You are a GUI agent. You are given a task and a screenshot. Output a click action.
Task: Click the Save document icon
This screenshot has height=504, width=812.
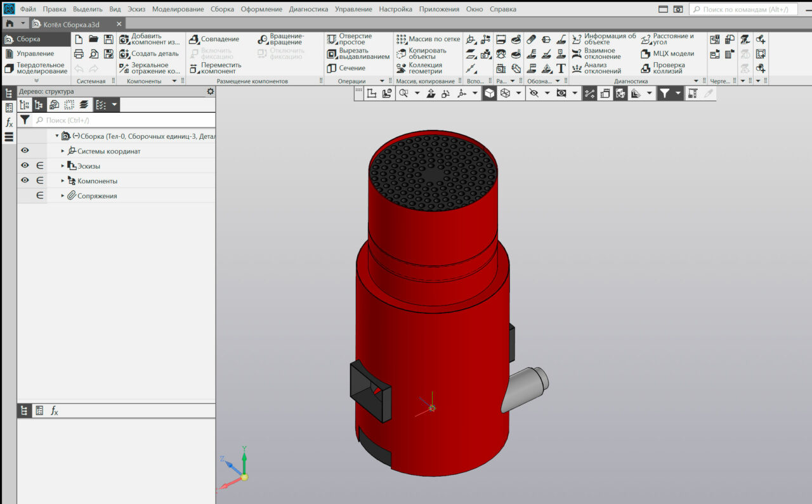click(108, 39)
